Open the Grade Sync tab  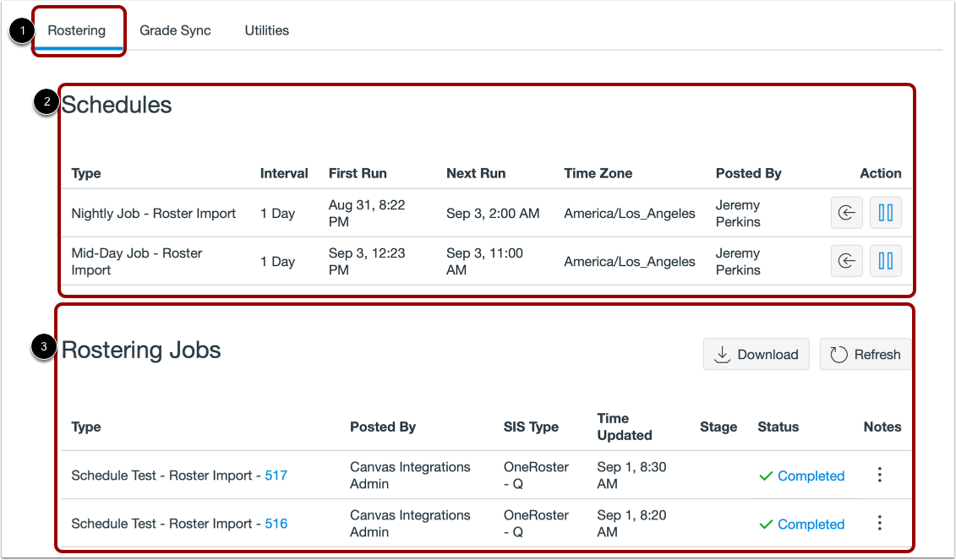click(175, 30)
